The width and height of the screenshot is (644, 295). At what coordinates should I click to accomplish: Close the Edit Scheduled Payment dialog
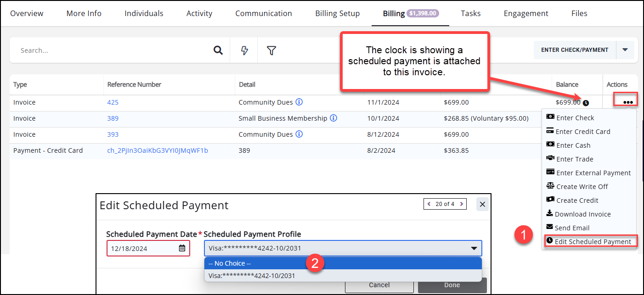coord(482,205)
